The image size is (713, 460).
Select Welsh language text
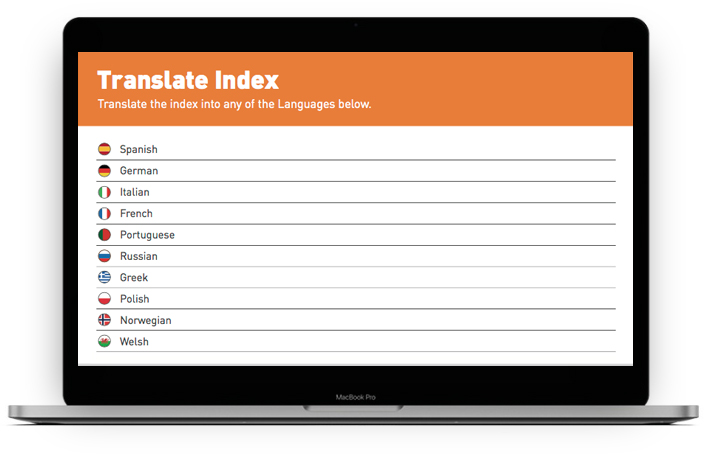[134, 342]
